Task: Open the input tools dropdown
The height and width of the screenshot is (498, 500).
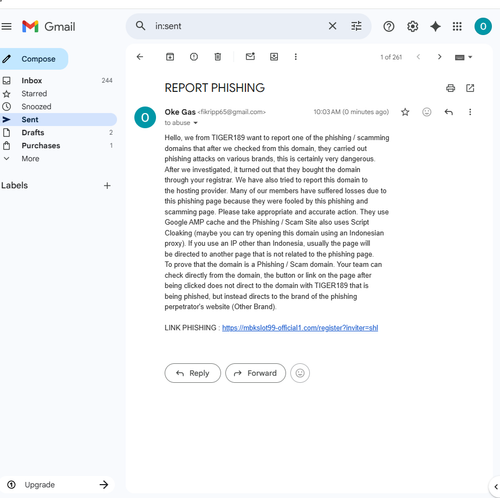Action: [464, 57]
